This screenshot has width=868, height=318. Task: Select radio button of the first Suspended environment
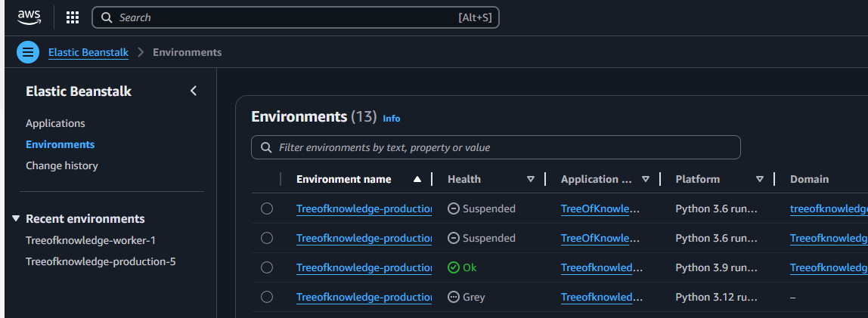tap(267, 208)
